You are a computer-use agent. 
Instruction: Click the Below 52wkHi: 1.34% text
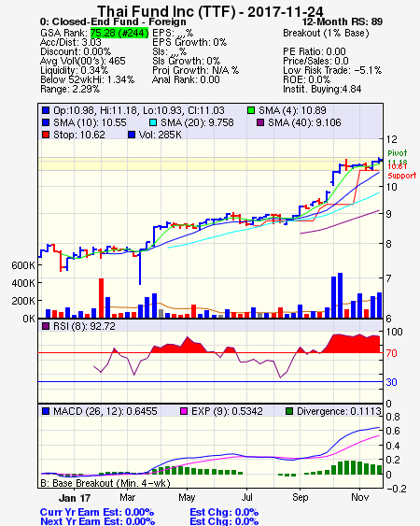pos(87,79)
